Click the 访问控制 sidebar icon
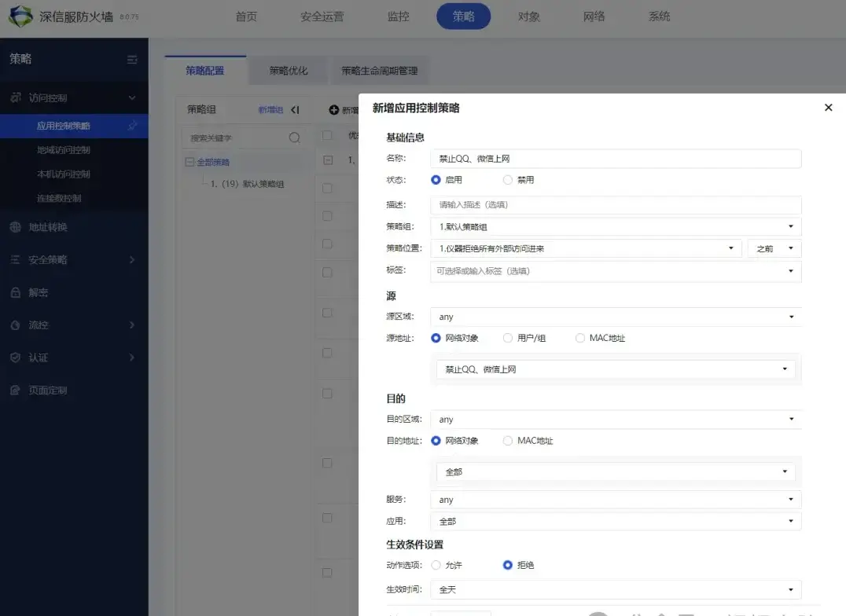The height and width of the screenshot is (616, 846). pyautogui.click(x=16, y=97)
